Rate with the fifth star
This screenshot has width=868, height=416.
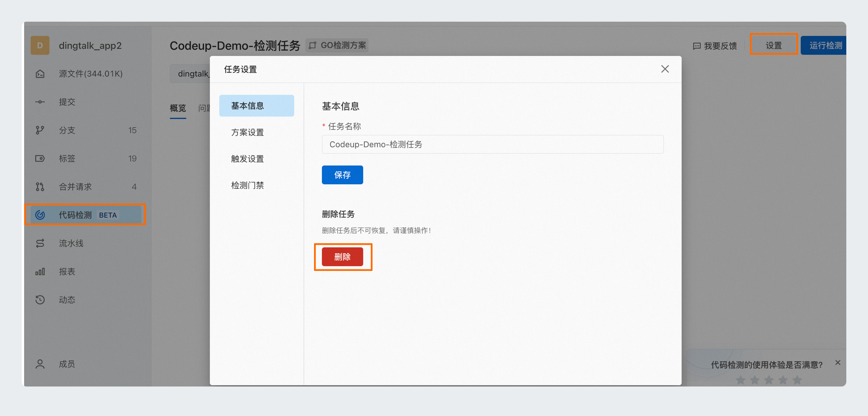click(x=797, y=380)
